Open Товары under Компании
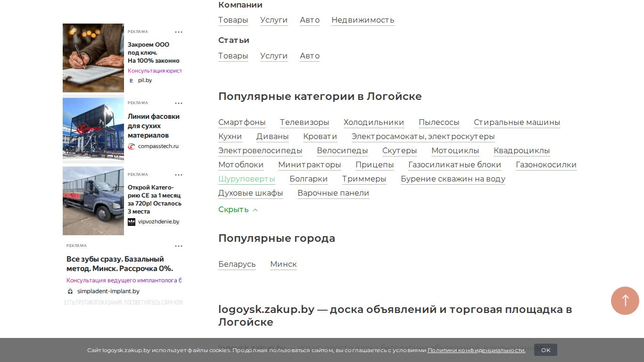This screenshot has height=362, width=644. [x=233, y=20]
